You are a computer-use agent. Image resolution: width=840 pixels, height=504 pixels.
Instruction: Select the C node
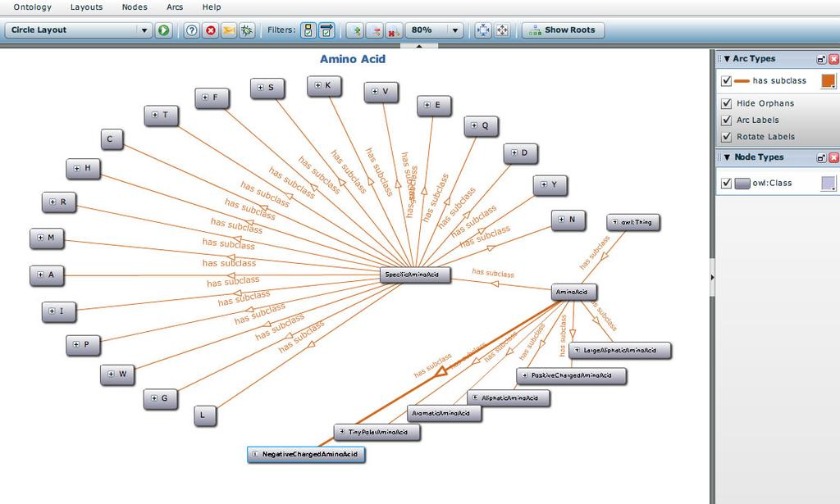(112, 139)
